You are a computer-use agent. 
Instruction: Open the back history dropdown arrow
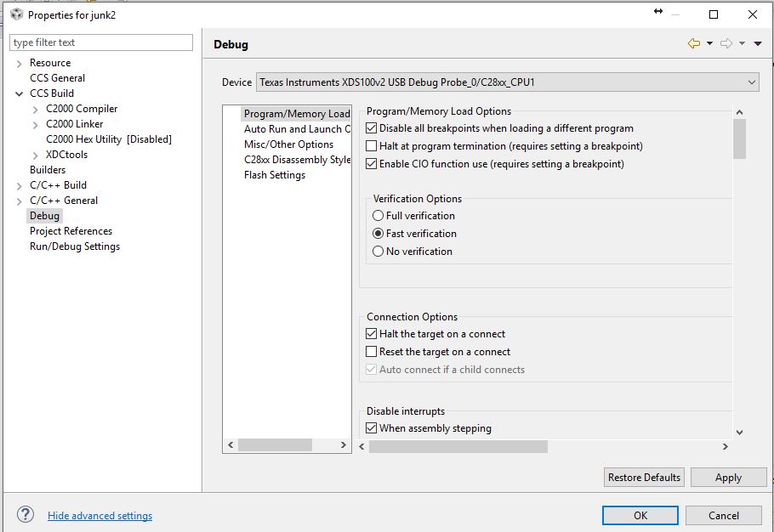(x=709, y=44)
